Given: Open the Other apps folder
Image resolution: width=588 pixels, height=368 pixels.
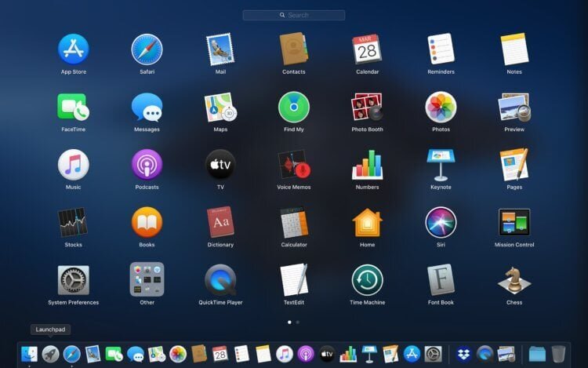Looking at the screenshot, I should pyautogui.click(x=147, y=279).
